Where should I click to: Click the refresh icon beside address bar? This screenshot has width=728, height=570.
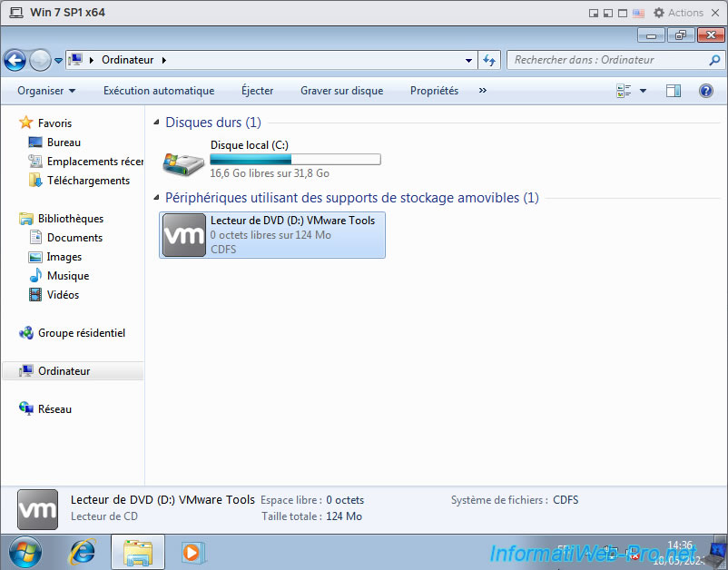[x=489, y=60]
